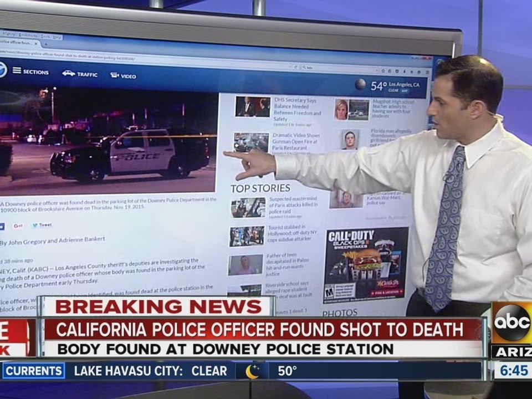
Task: Click the 'By John Gregory and Adrienne Bankert' byline
Action: click(53, 241)
